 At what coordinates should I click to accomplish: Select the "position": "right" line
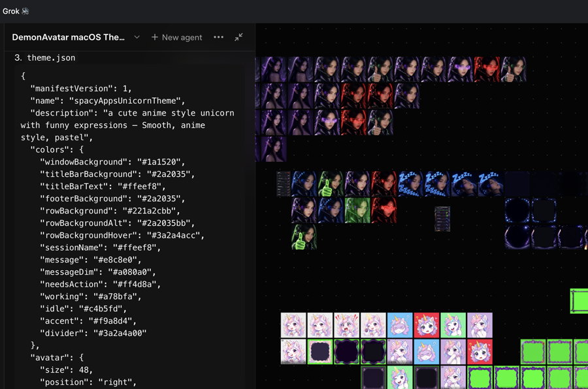[x=88, y=382]
